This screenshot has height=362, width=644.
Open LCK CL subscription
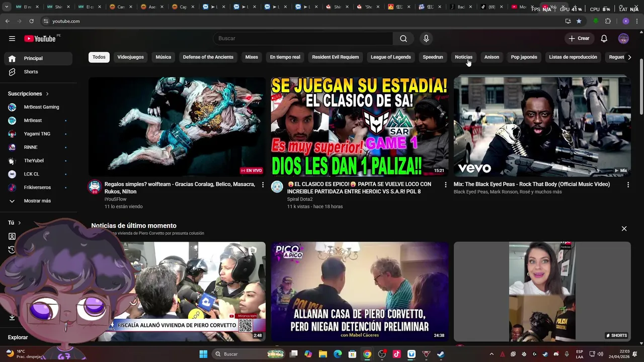[x=38, y=174]
